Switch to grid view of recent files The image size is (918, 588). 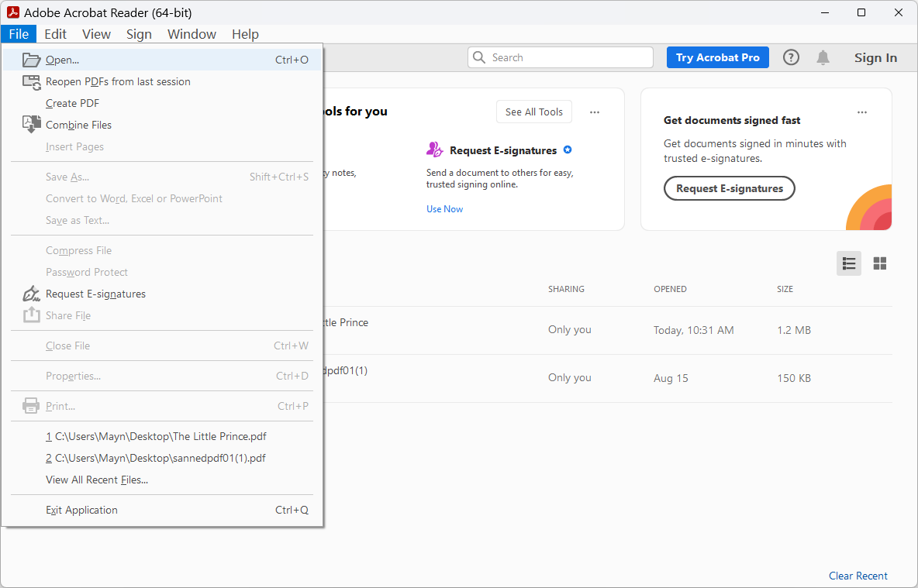tap(879, 263)
